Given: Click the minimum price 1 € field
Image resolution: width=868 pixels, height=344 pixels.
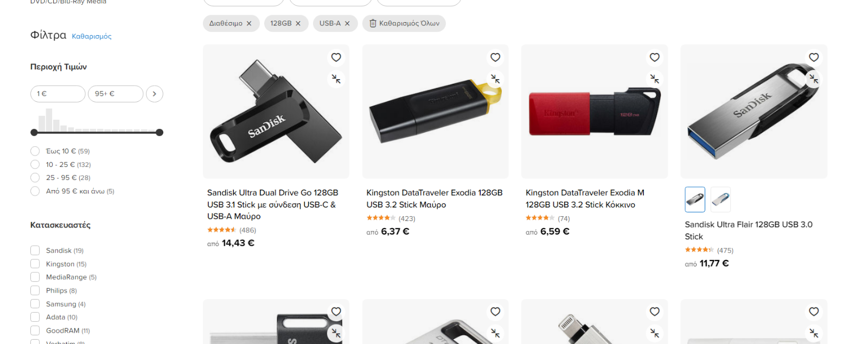Looking at the screenshot, I should coord(58,94).
